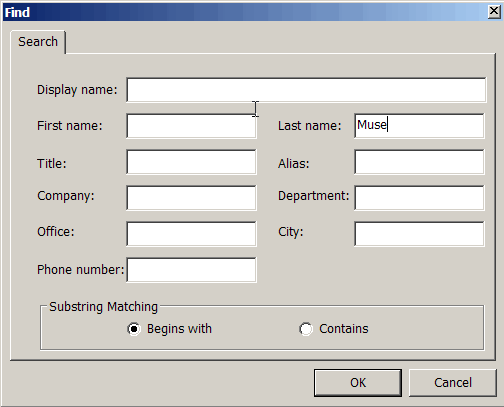The width and height of the screenshot is (504, 407).
Task: Activate the City input field
Action: pyautogui.click(x=419, y=234)
